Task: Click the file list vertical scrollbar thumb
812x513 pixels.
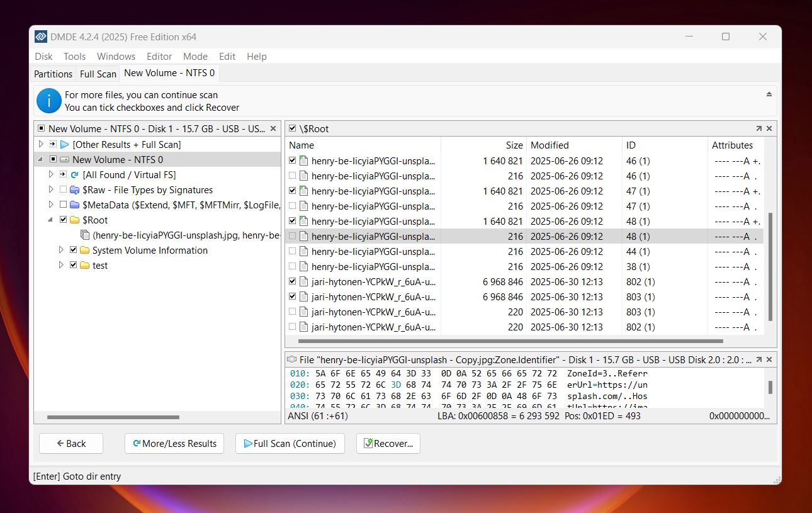Action: coord(770,267)
